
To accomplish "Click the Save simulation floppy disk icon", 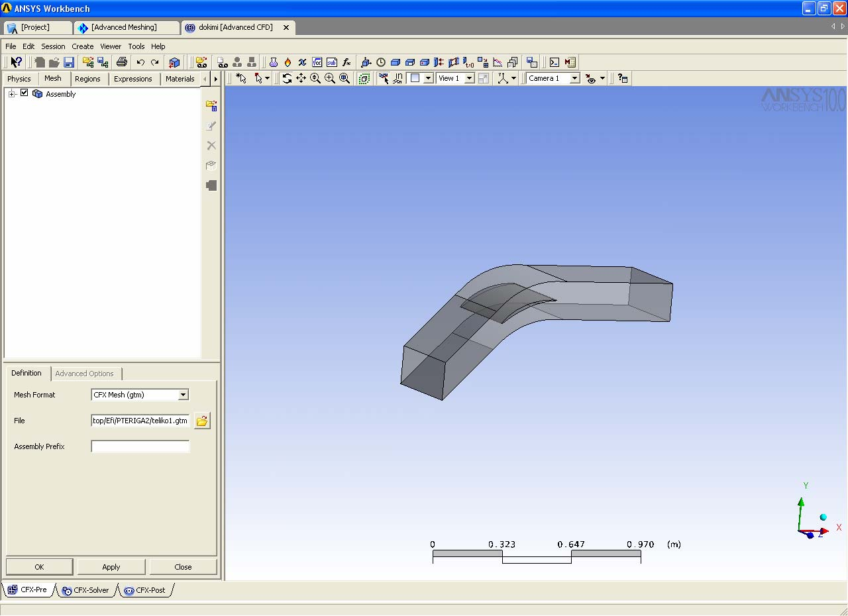I will 69,62.
